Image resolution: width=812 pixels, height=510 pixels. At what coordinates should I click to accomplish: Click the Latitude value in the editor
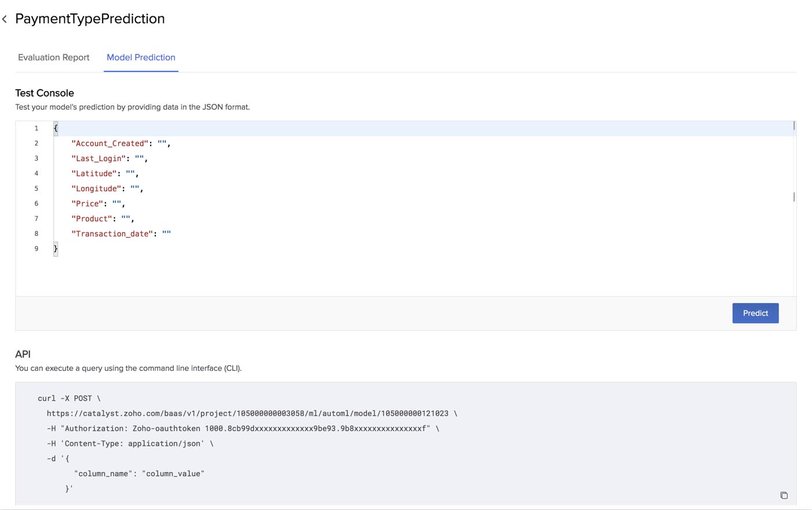(130, 173)
